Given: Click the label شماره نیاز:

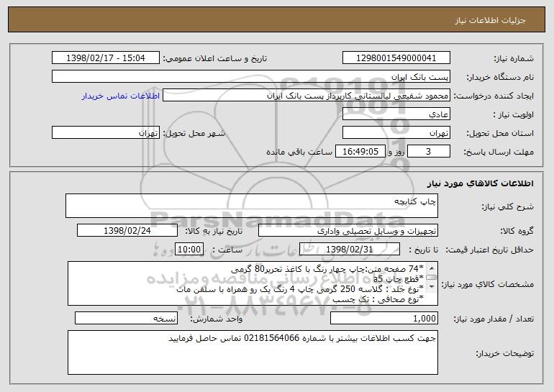Looking at the screenshot, I should coord(514,58).
